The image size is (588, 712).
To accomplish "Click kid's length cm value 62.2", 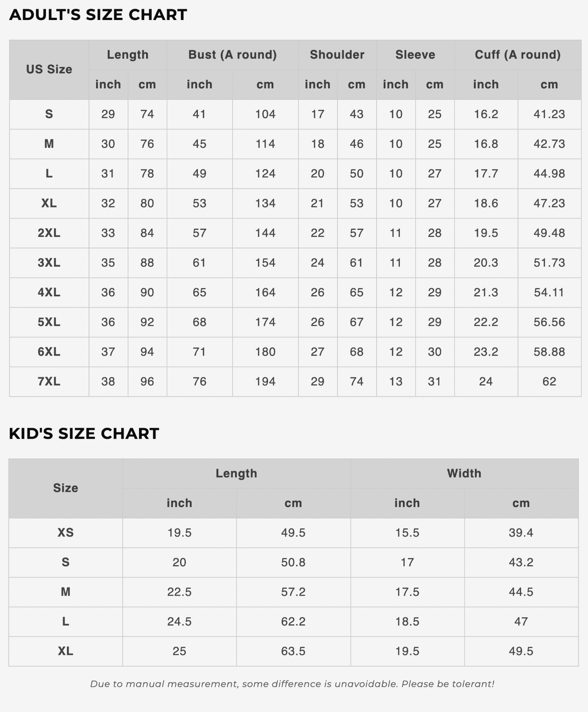I will (x=293, y=621).
